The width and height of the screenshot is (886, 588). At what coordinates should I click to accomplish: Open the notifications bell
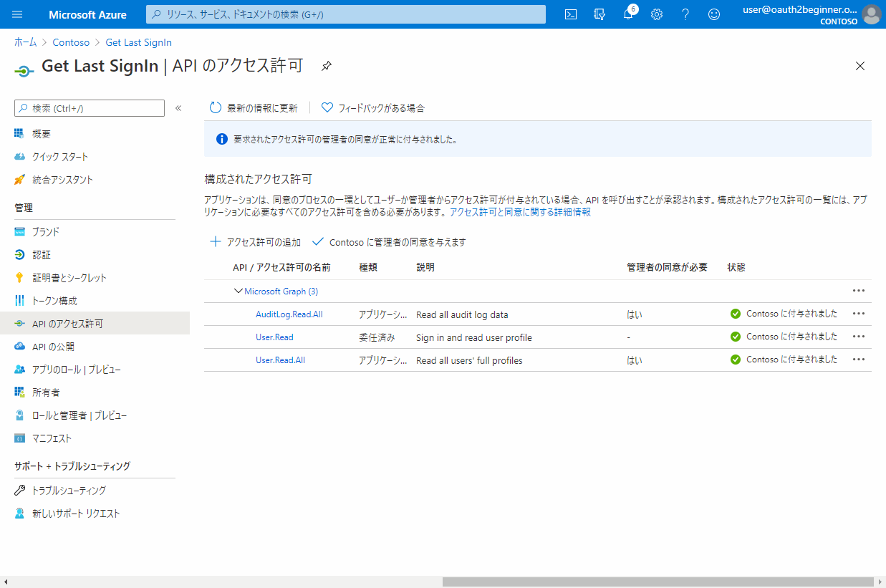click(628, 14)
